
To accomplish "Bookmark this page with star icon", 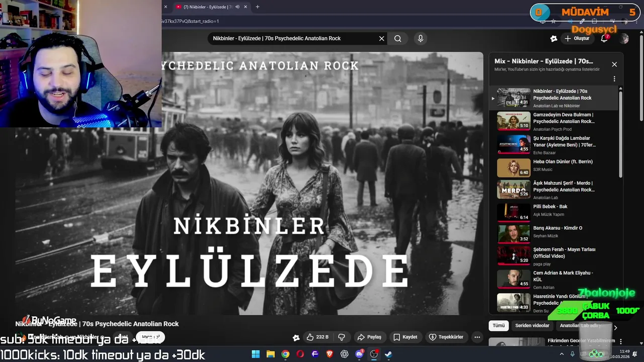I will coord(553,21).
